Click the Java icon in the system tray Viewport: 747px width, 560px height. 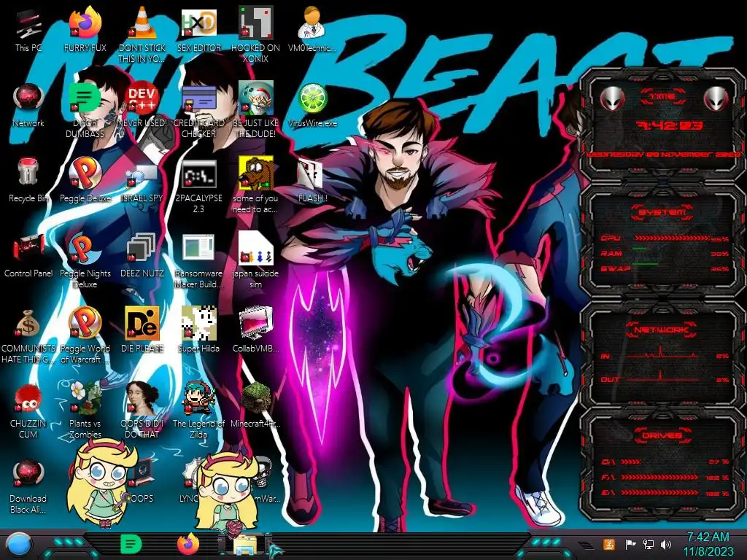tap(609, 544)
